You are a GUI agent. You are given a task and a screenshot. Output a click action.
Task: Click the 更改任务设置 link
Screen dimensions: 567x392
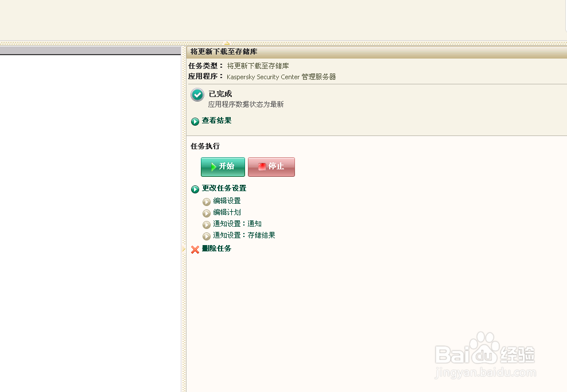(x=224, y=188)
